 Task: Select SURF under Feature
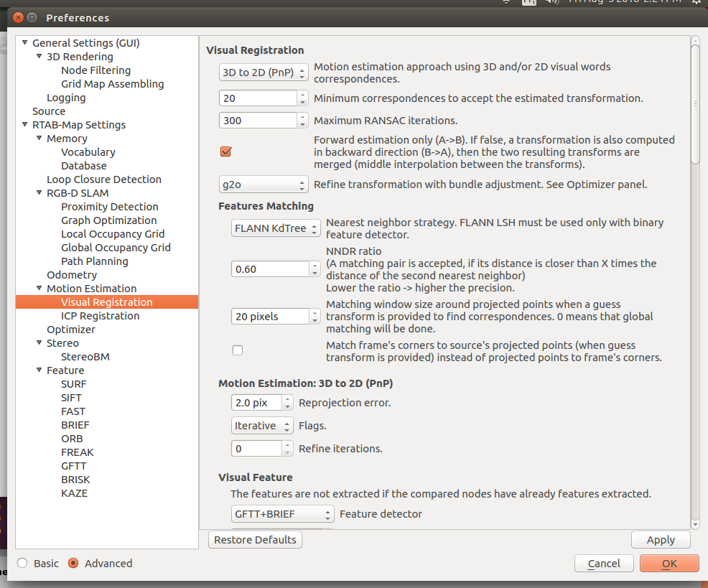(73, 384)
